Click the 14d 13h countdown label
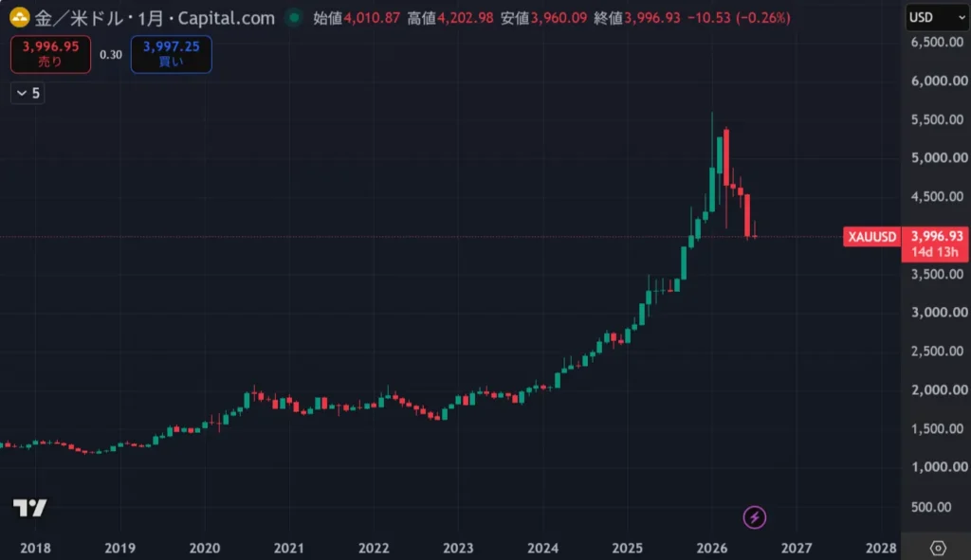 click(x=934, y=252)
